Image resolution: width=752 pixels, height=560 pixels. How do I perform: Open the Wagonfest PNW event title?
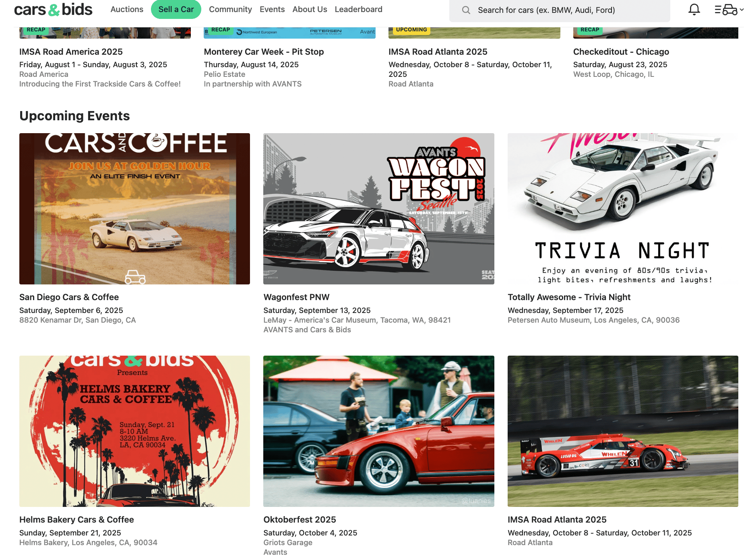pyautogui.click(x=296, y=297)
